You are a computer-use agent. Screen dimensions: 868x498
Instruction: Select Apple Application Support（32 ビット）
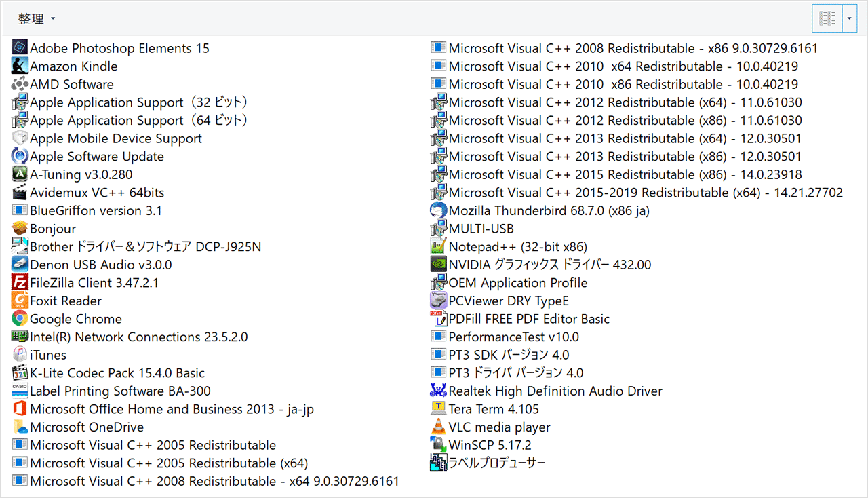131,102
